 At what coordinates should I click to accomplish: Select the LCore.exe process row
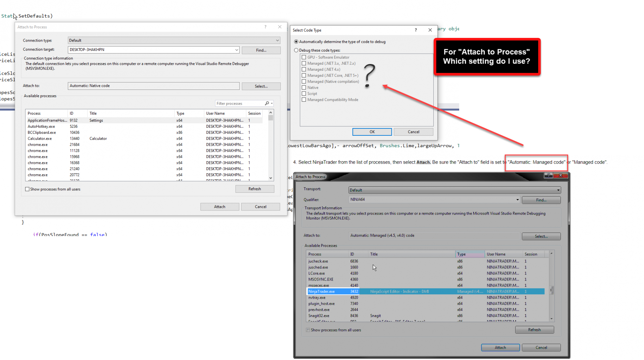coord(426,274)
